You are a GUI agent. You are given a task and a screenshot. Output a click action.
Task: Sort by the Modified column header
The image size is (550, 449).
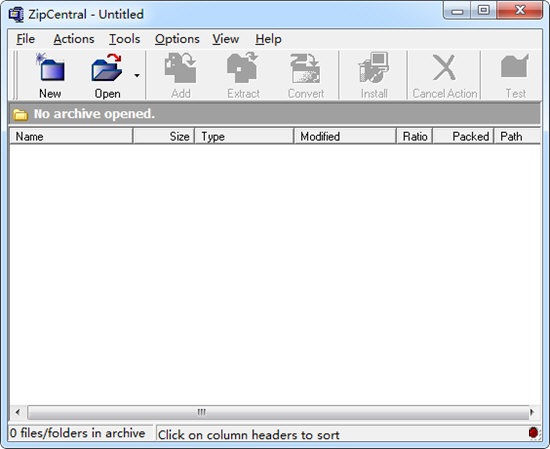pos(345,136)
